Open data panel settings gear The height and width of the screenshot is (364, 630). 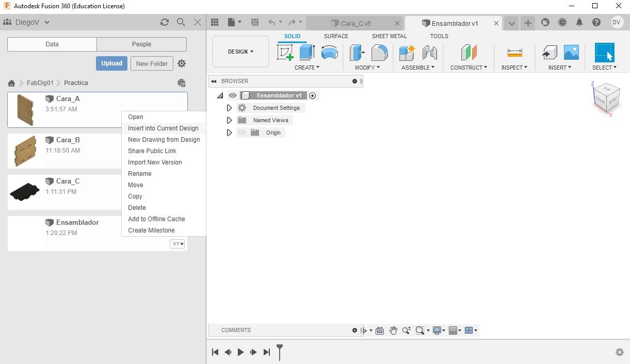coord(182,63)
